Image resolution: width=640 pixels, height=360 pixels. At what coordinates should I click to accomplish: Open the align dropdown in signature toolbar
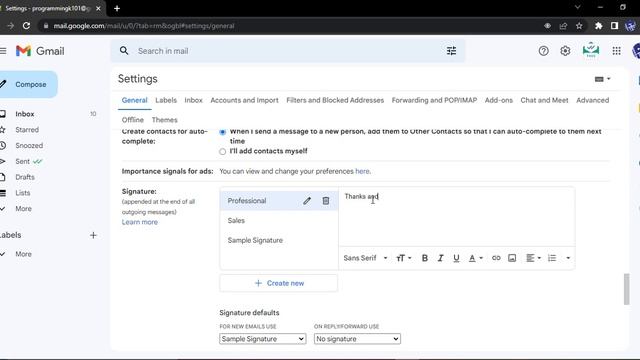tap(533, 258)
